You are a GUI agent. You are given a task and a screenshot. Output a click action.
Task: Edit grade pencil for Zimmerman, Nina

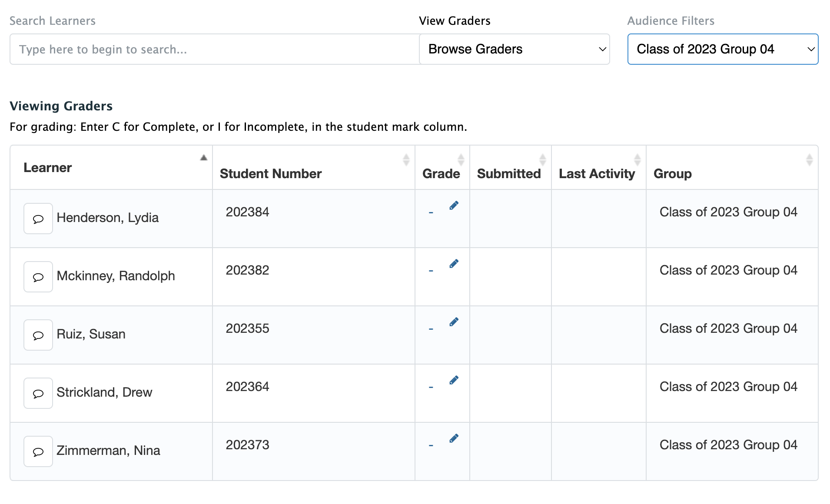[454, 438]
